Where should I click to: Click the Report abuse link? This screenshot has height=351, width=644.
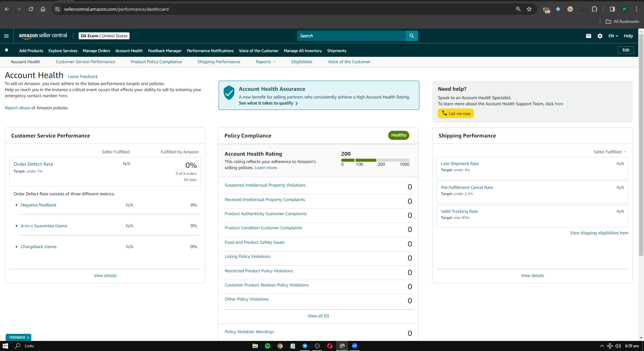coord(17,108)
